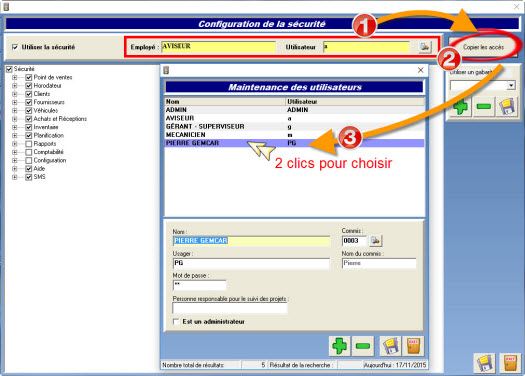Delete user with the green minus icon
The width and height of the screenshot is (525, 376).
click(363, 346)
